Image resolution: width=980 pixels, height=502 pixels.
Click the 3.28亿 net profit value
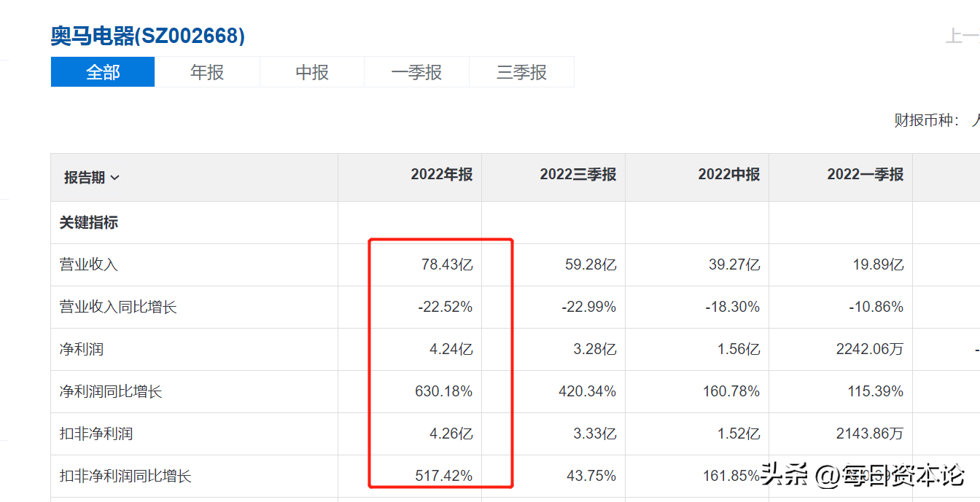pyautogui.click(x=594, y=349)
